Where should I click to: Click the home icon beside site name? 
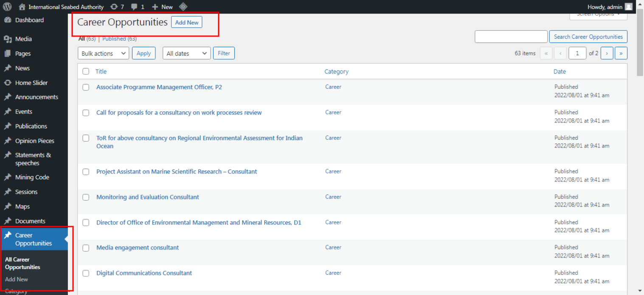click(x=22, y=7)
